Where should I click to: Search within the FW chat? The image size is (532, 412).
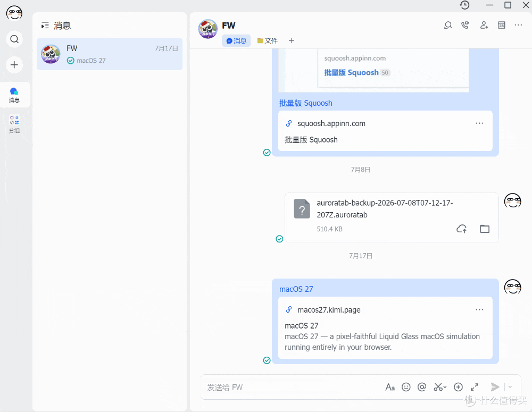(x=448, y=25)
